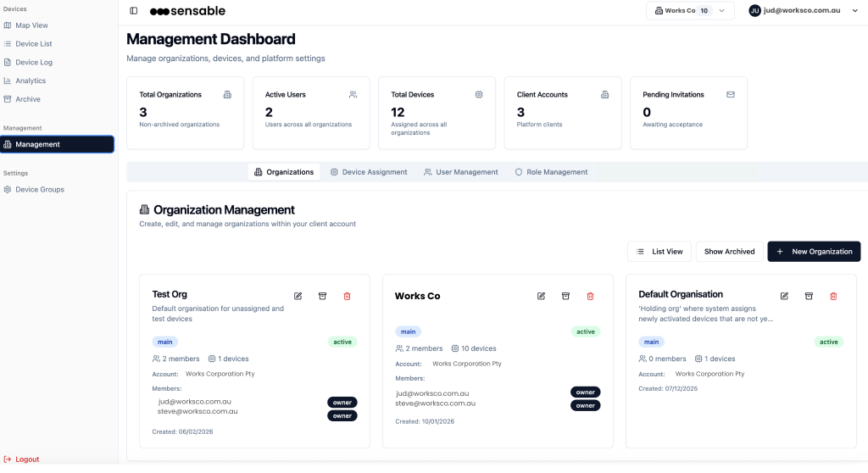Click Show Archived button
This screenshot has height=473, width=868.
click(729, 252)
